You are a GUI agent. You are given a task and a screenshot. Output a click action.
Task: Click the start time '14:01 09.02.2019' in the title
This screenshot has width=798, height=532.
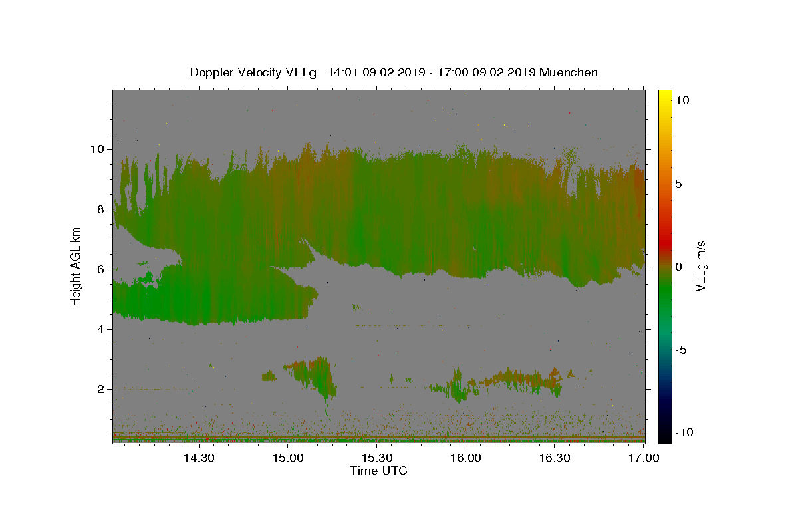[x=376, y=72]
